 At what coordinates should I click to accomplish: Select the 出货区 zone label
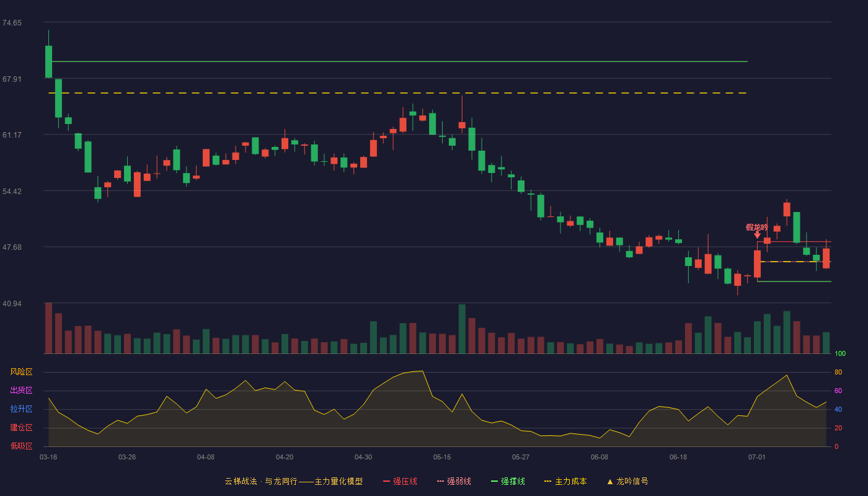click(x=21, y=391)
